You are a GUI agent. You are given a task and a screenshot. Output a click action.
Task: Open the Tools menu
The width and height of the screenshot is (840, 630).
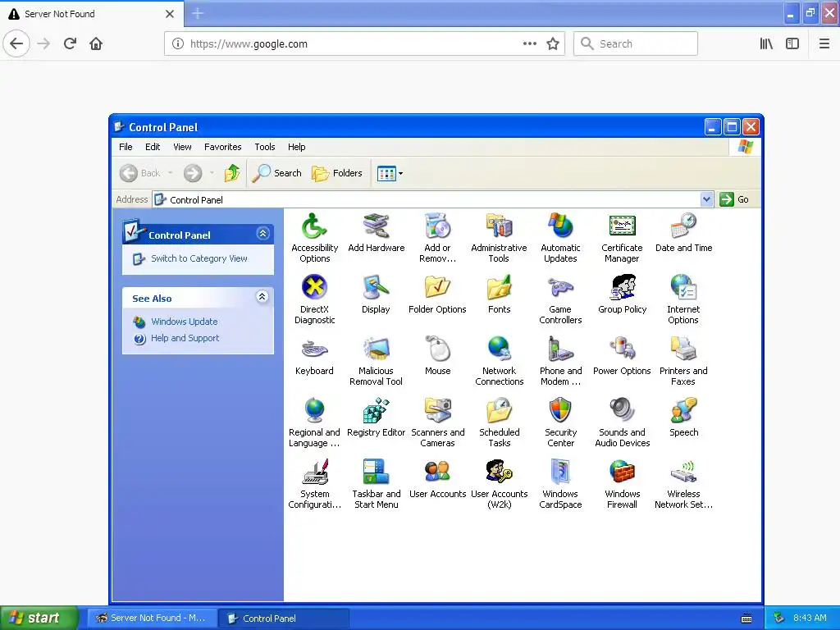(x=265, y=147)
